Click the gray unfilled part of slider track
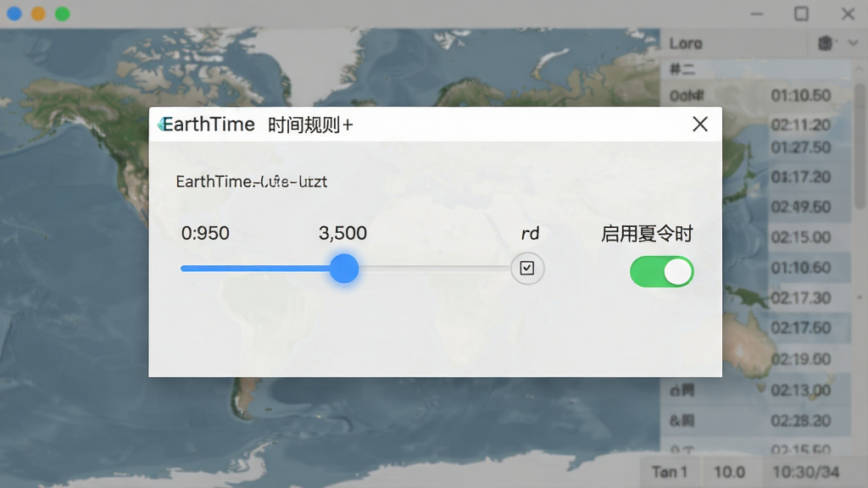 tap(435, 269)
